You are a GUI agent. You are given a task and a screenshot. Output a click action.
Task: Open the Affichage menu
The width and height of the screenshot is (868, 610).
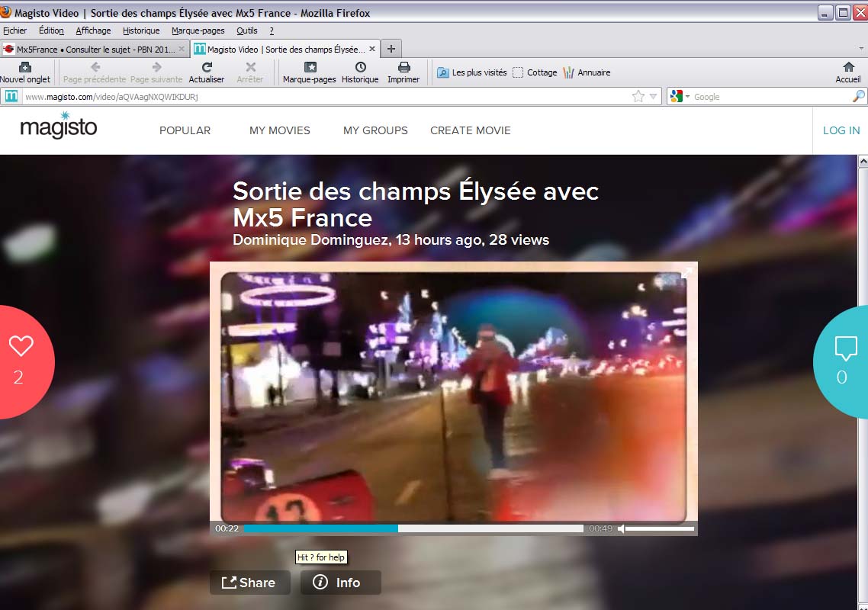pyautogui.click(x=94, y=30)
